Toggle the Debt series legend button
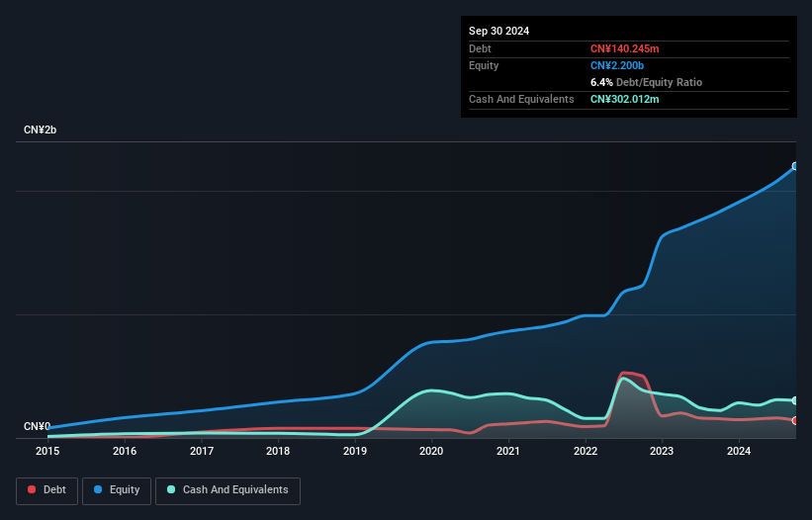This screenshot has width=812, height=520. [46, 490]
